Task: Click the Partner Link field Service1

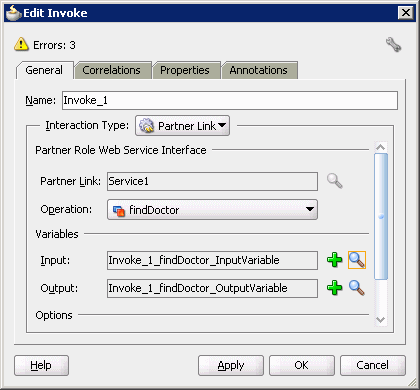Action: (212, 181)
